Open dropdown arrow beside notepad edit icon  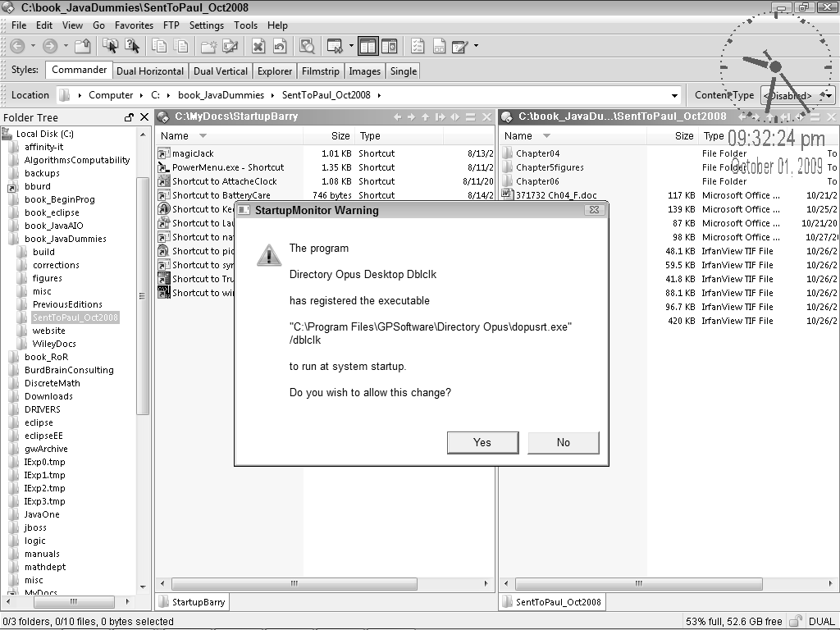(476, 46)
